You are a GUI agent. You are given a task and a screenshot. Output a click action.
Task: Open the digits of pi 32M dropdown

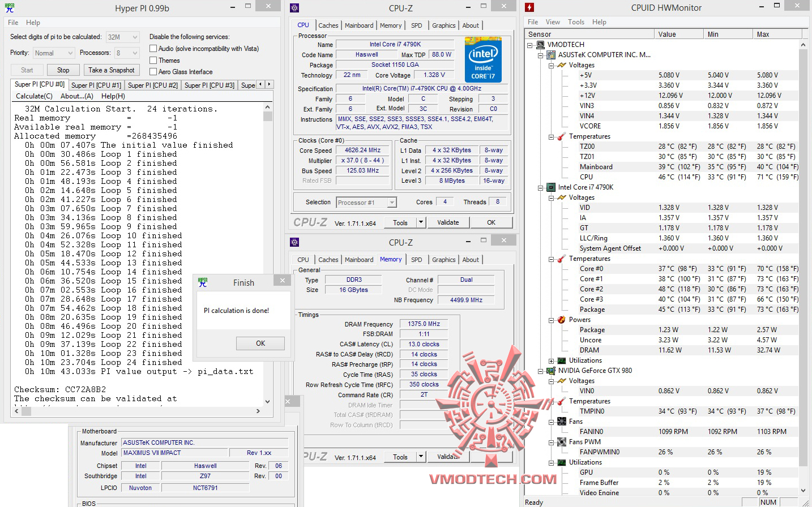[x=122, y=37]
